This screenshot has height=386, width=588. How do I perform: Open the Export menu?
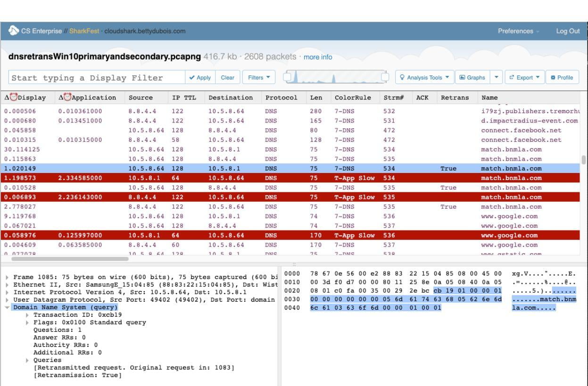pos(525,77)
